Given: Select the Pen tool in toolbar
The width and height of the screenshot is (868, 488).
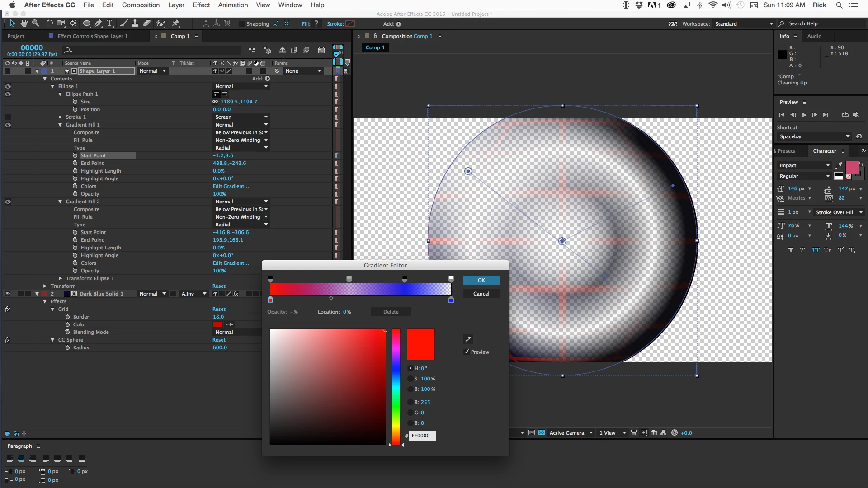Looking at the screenshot, I should pyautogui.click(x=98, y=23).
